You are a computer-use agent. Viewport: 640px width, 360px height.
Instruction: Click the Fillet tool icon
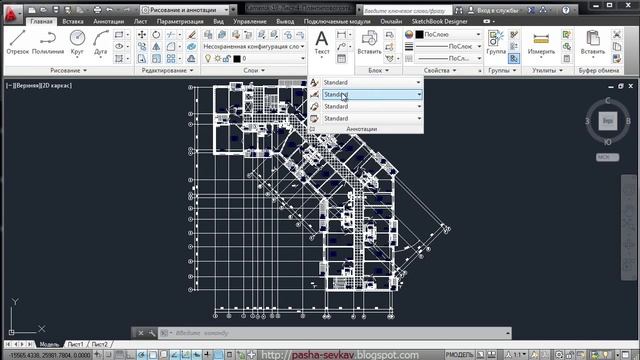(171, 47)
